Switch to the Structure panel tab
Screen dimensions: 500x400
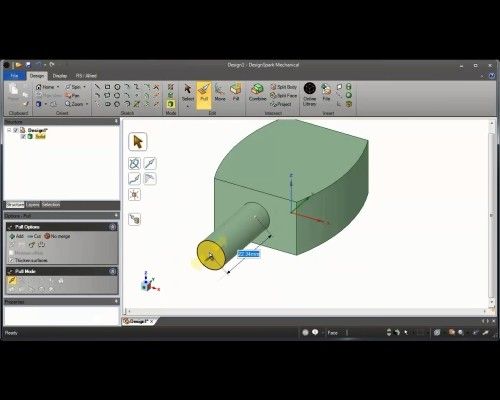pyautogui.click(x=15, y=205)
